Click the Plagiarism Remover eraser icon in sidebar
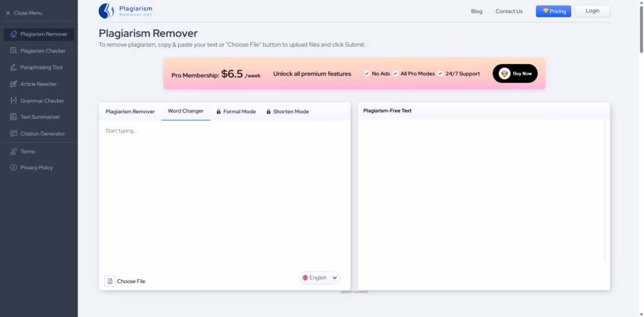644x317 pixels. (14, 34)
